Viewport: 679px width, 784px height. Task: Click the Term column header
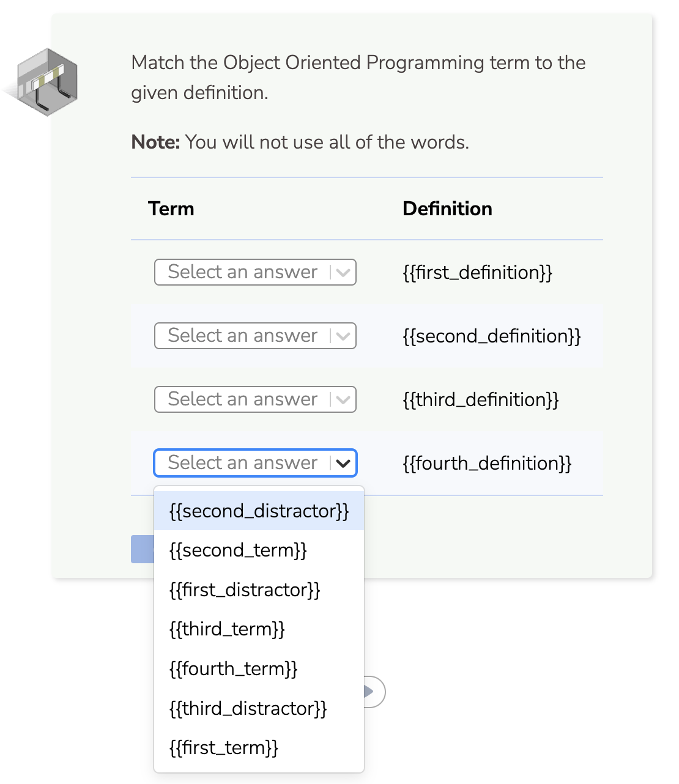click(x=171, y=209)
